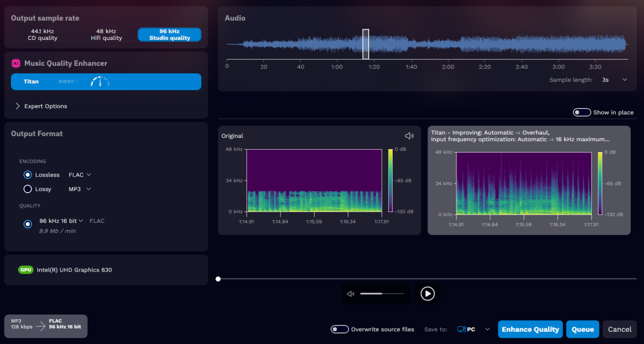Open the FLAC lossless format dropdown
The image size is (644, 344).
[x=80, y=175]
